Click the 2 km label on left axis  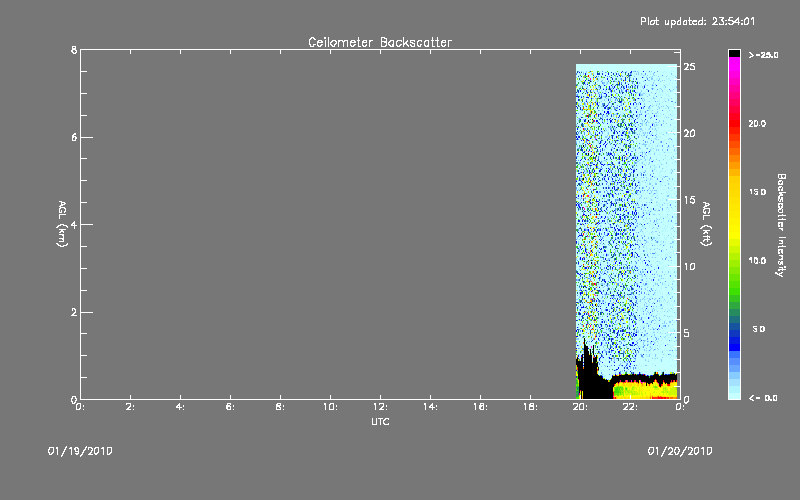[x=74, y=312]
